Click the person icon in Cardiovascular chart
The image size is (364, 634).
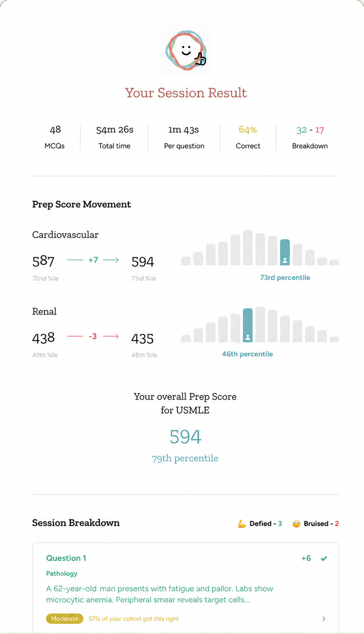(x=285, y=260)
